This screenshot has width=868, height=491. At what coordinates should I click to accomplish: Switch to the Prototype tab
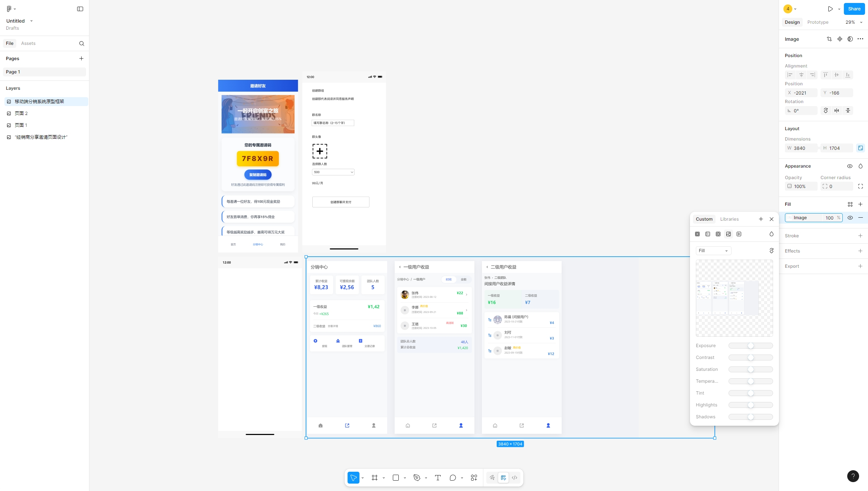pyautogui.click(x=818, y=22)
